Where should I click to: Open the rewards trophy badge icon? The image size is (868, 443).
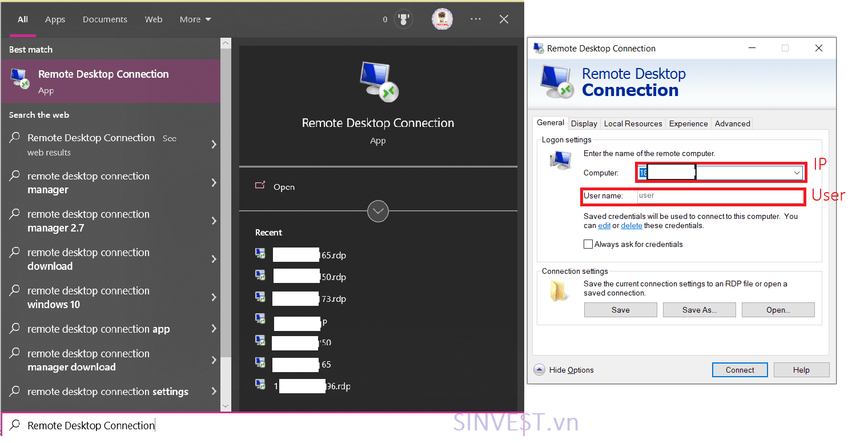click(x=404, y=19)
